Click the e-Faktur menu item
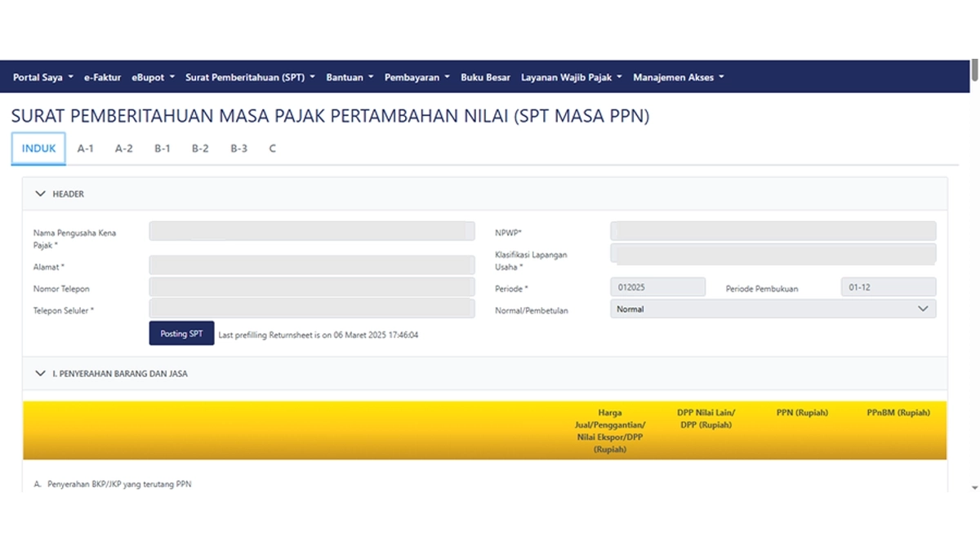This screenshot has width=980, height=551. (102, 78)
